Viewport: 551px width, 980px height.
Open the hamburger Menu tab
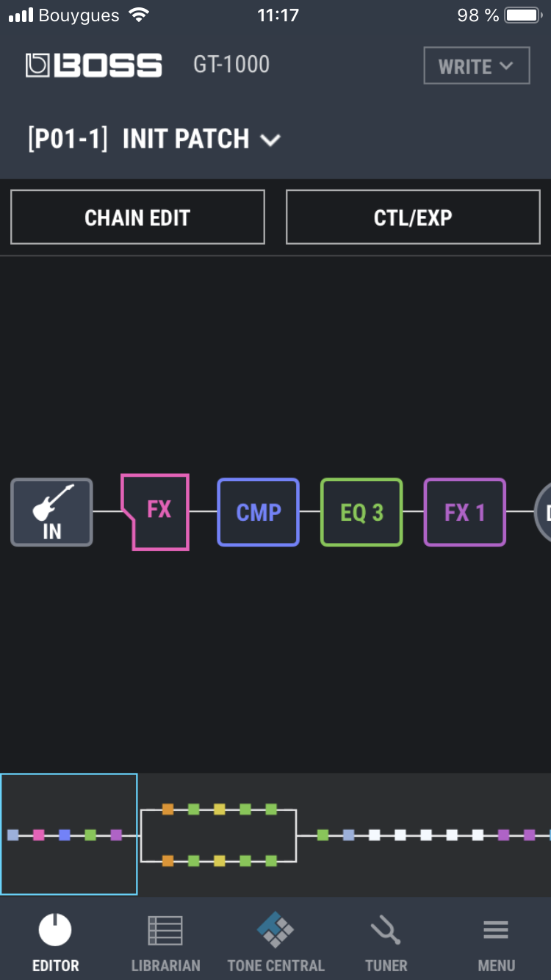pyautogui.click(x=496, y=943)
